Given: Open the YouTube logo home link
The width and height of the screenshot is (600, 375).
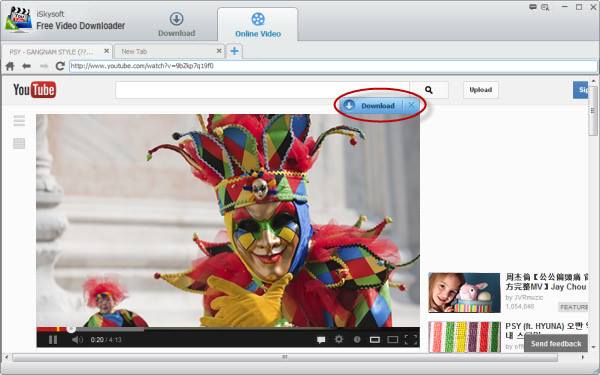Looking at the screenshot, I should 34,90.
